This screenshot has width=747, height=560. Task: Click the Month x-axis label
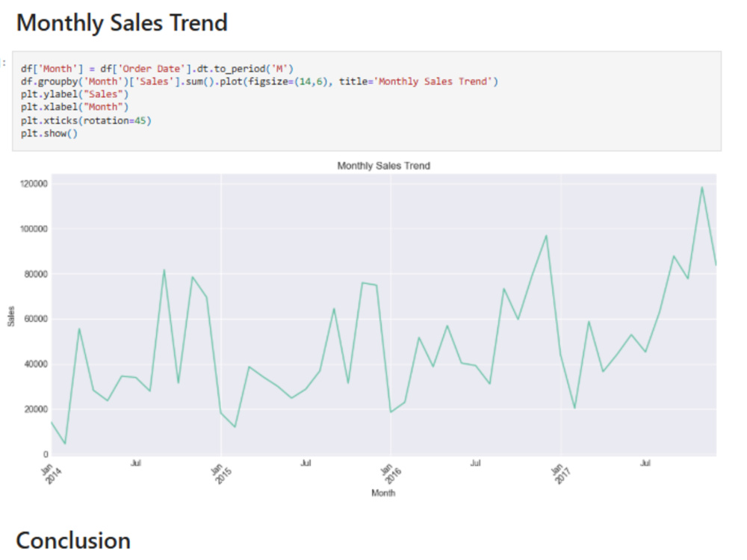tap(383, 493)
